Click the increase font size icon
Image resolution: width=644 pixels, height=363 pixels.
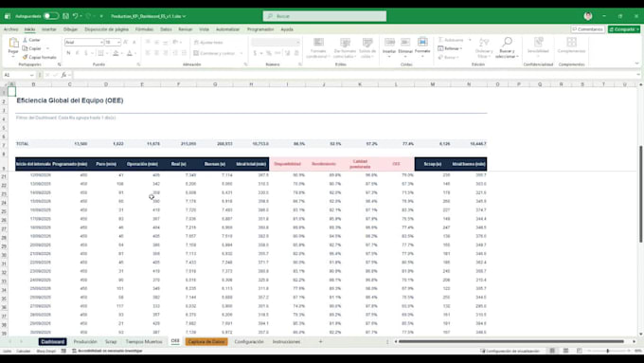click(x=126, y=43)
